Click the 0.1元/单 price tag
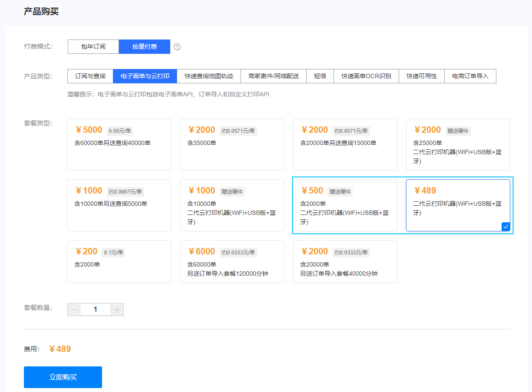 (113, 252)
